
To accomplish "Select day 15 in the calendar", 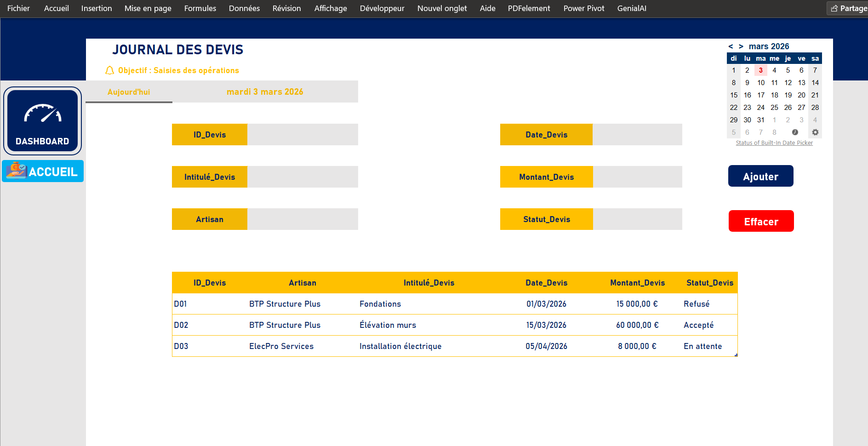I will 733,95.
